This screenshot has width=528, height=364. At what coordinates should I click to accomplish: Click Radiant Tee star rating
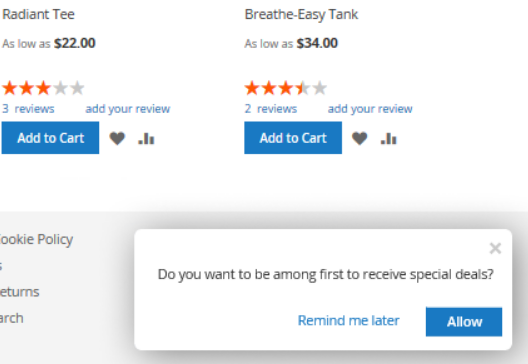(43, 88)
